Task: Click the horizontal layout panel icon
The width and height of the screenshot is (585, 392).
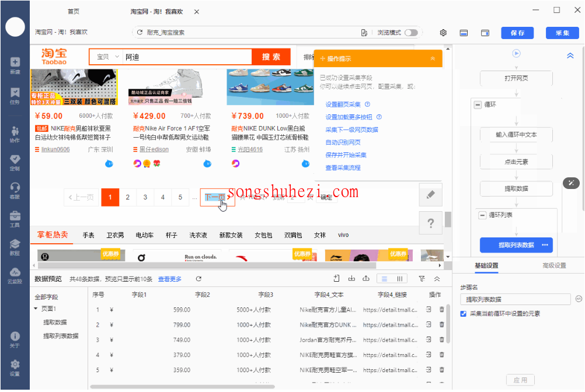Action: pos(464,33)
